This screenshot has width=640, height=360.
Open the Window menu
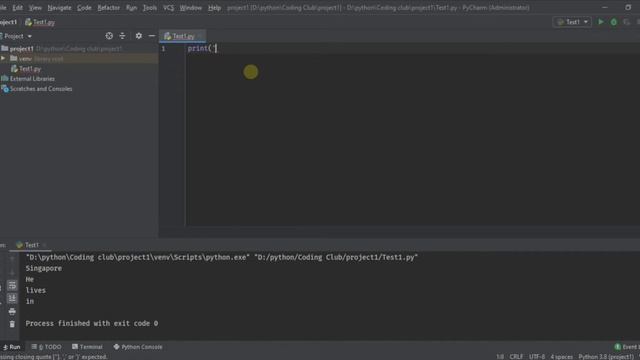191,8
